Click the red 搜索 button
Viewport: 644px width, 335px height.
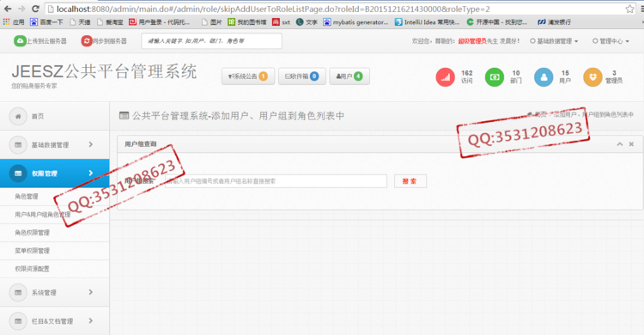[410, 181]
